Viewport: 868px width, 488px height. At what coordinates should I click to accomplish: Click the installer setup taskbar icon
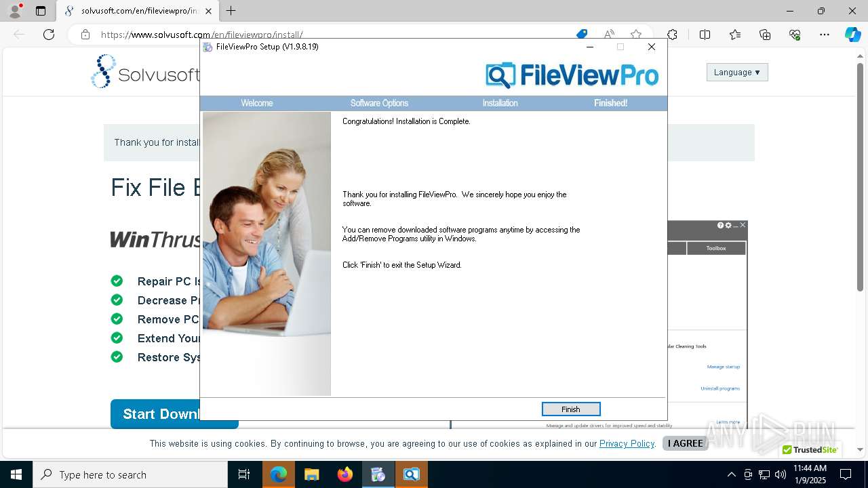(378, 474)
